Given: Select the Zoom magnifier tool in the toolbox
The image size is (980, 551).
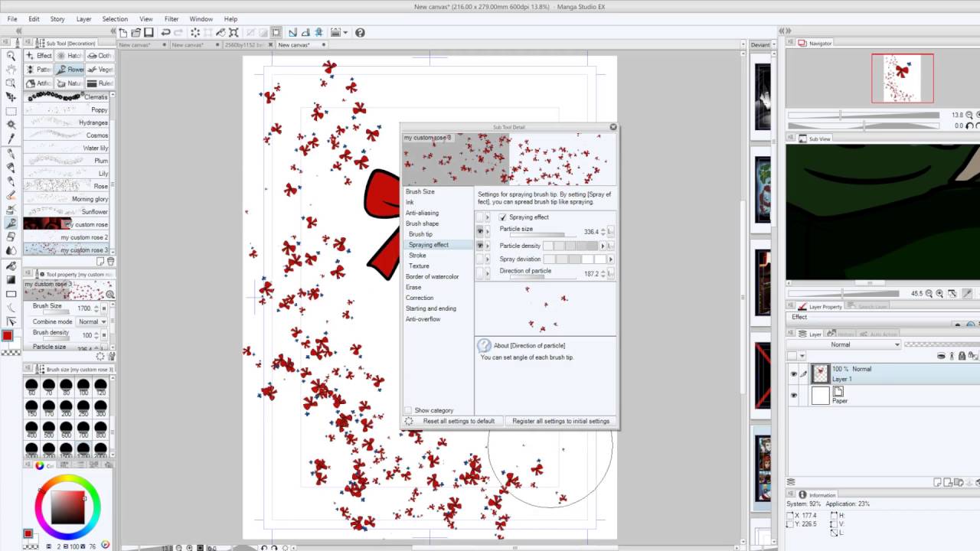Looking at the screenshot, I should point(11,56).
